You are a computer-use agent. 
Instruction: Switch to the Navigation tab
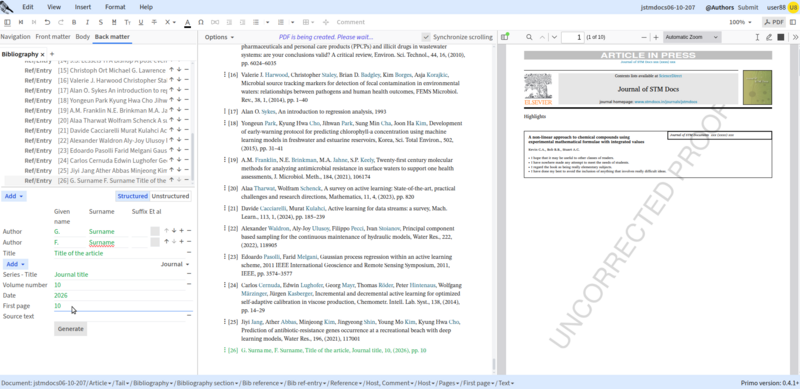coord(15,37)
